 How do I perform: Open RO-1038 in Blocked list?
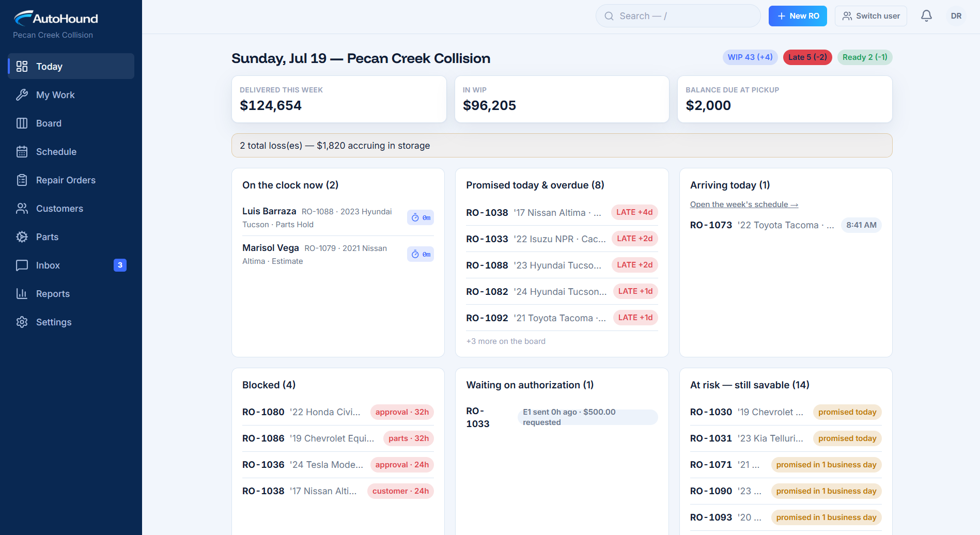pos(338,491)
